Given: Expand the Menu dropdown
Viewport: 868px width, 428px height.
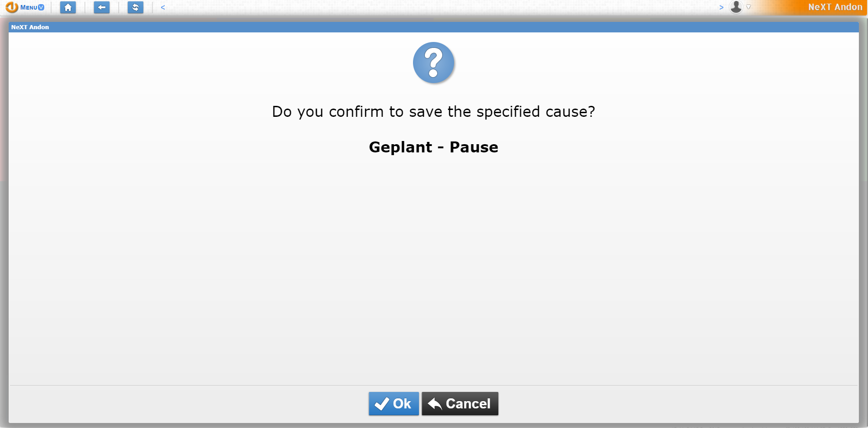Looking at the screenshot, I should coord(28,7).
